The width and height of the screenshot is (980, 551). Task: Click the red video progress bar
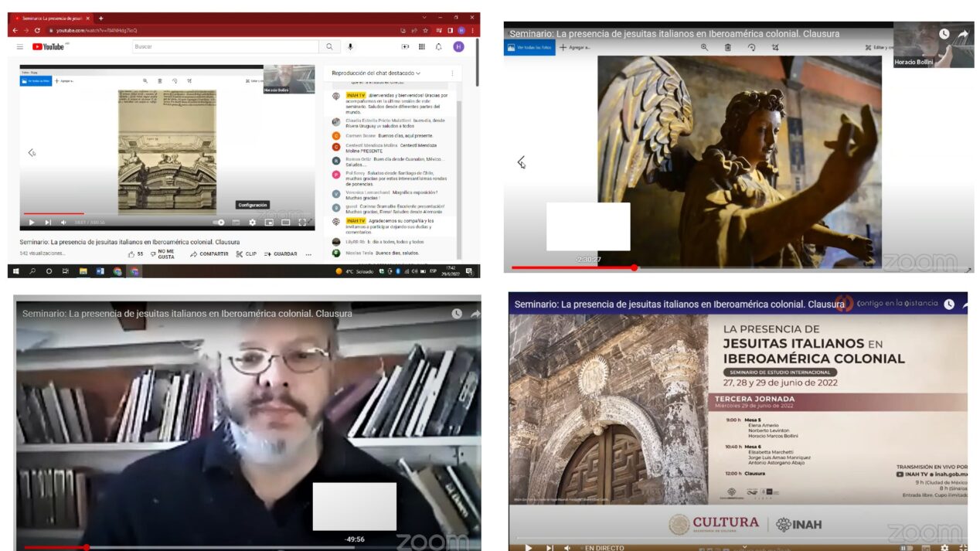tap(54, 213)
